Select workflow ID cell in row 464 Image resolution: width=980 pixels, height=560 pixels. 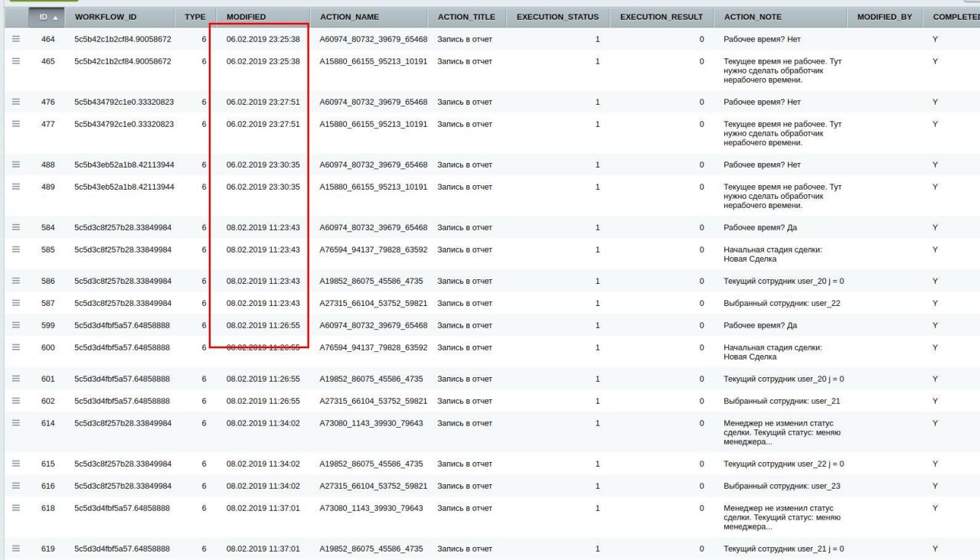tap(122, 39)
